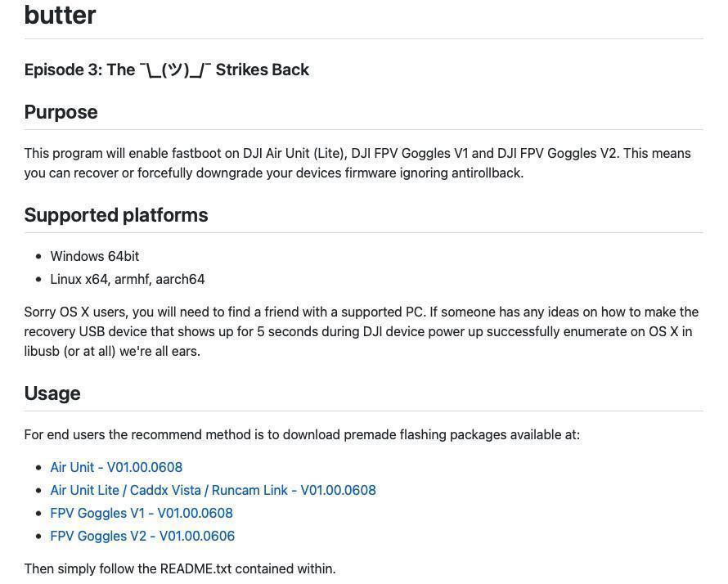Click the bullet before FPV Goggles V2
This screenshot has width=728, height=584.
pyautogui.click(x=38, y=536)
